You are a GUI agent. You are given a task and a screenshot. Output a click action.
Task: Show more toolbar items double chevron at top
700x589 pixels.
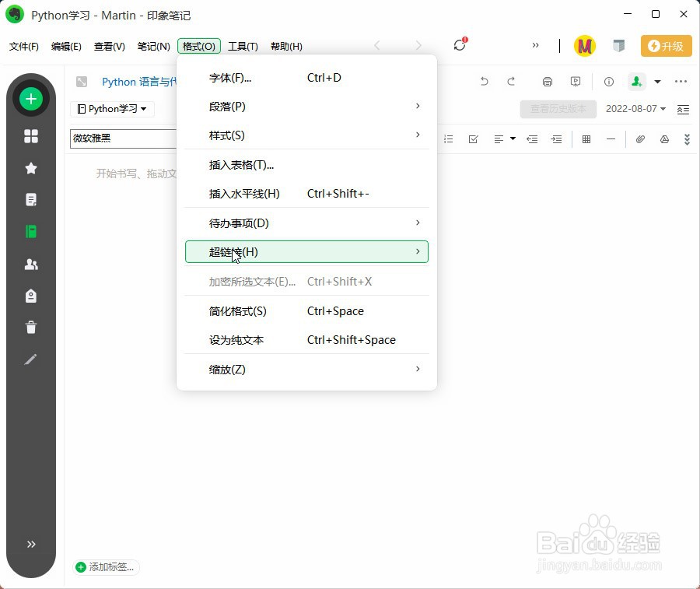point(535,45)
